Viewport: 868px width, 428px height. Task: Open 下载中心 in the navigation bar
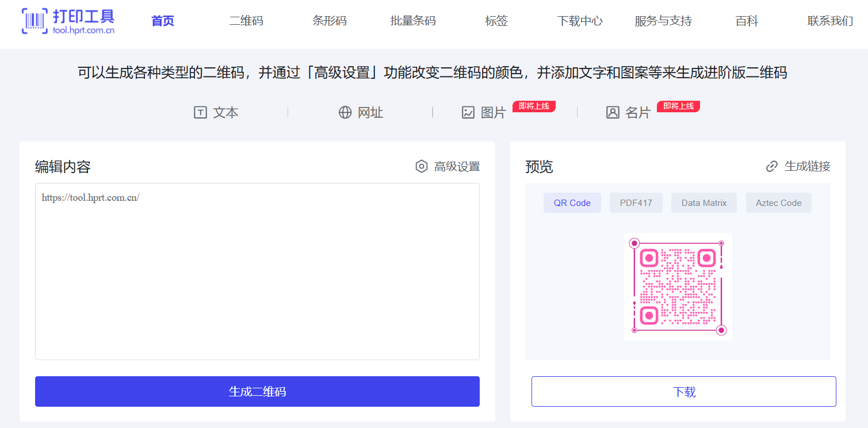tap(580, 21)
